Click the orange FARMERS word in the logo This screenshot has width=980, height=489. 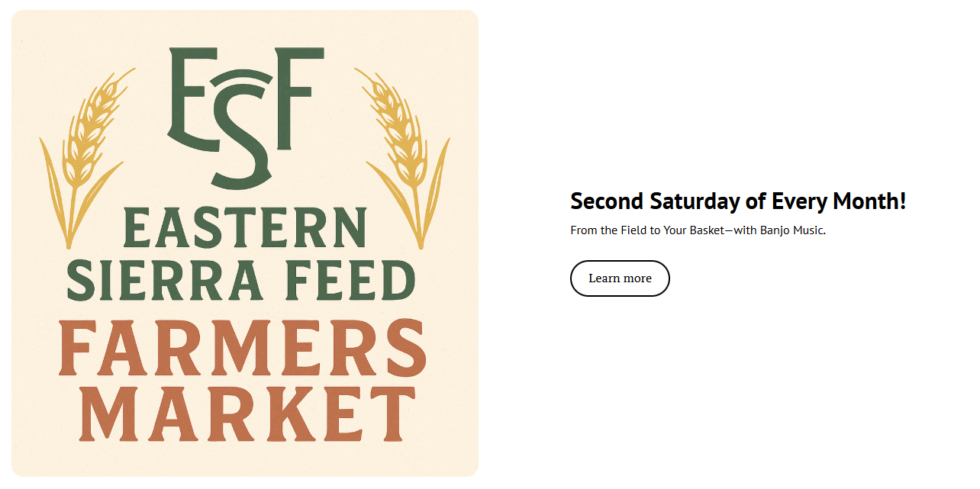(x=243, y=348)
